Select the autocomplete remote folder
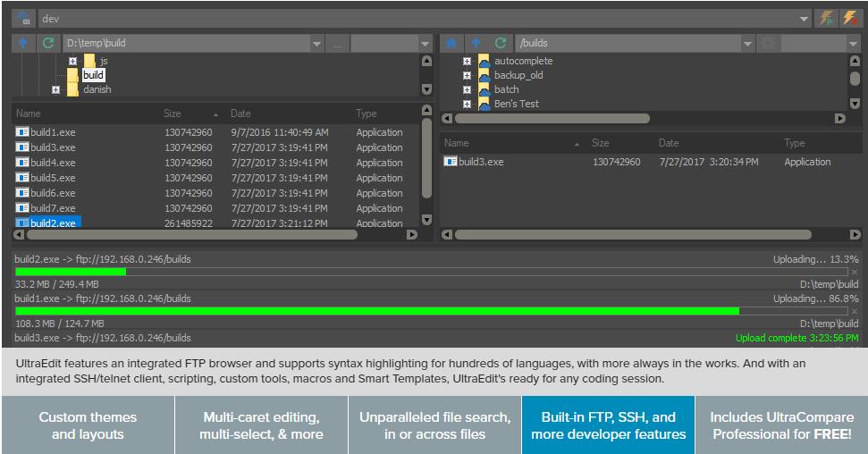This screenshot has height=454, width=868. point(523,61)
